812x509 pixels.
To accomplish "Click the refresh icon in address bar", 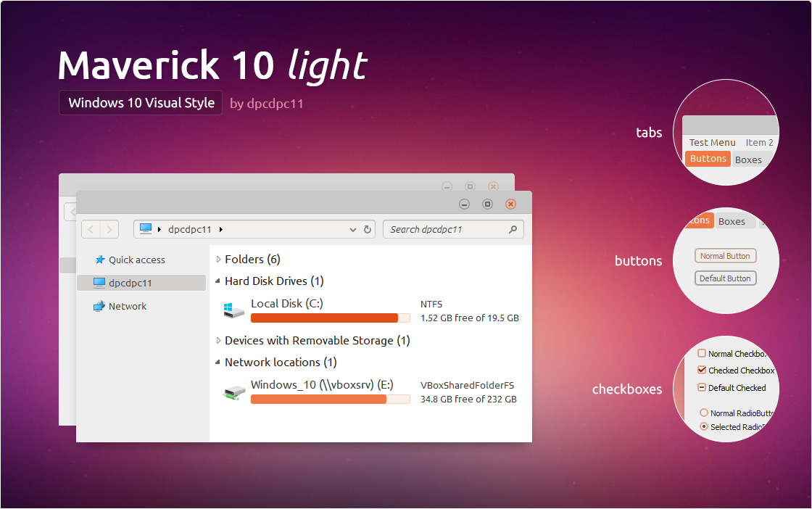I will click(367, 229).
